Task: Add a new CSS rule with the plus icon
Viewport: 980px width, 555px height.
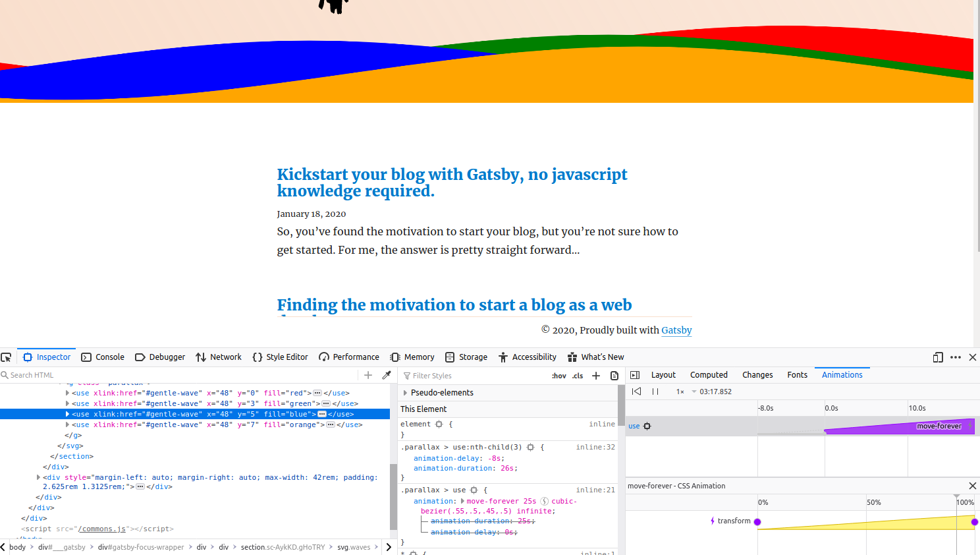Action: [x=596, y=375]
